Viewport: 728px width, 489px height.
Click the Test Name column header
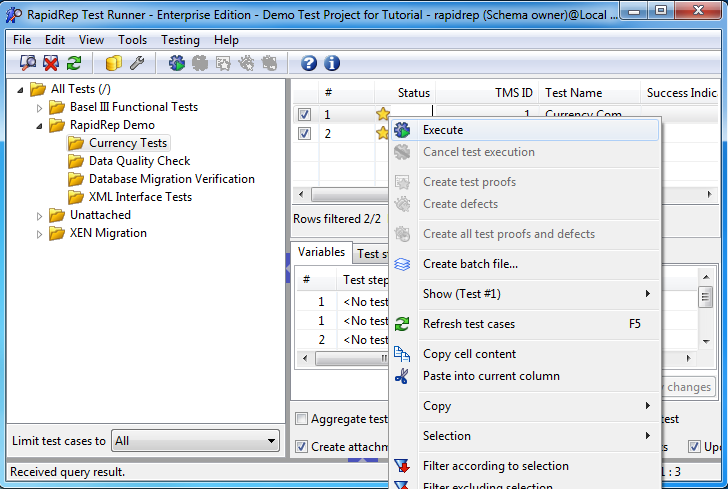(x=589, y=93)
